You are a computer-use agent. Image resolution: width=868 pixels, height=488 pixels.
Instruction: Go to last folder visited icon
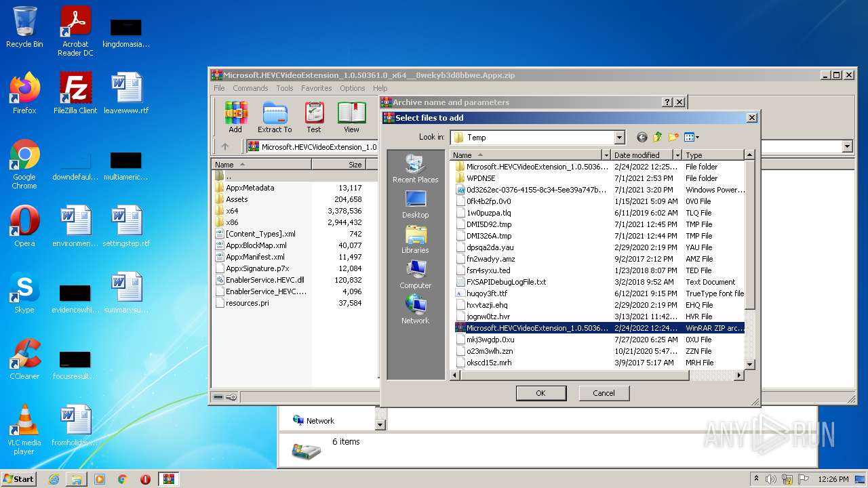coord(642,138)
